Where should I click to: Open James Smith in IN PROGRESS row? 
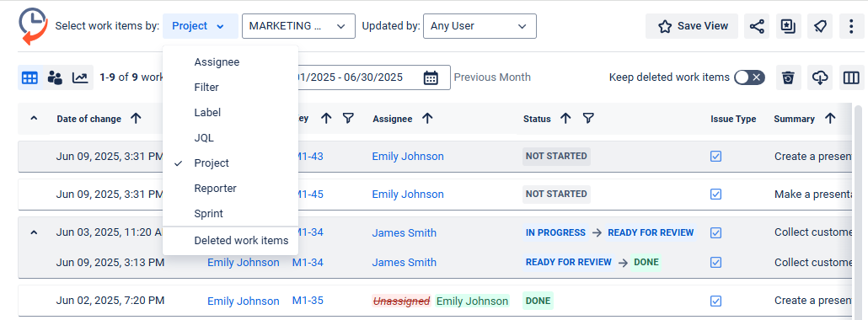click(405, 233)
